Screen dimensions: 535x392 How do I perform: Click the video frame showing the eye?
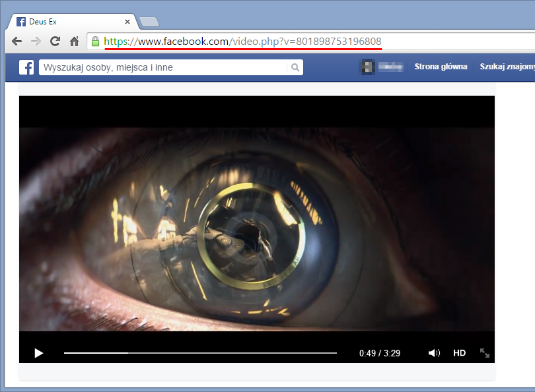(256, 229)
